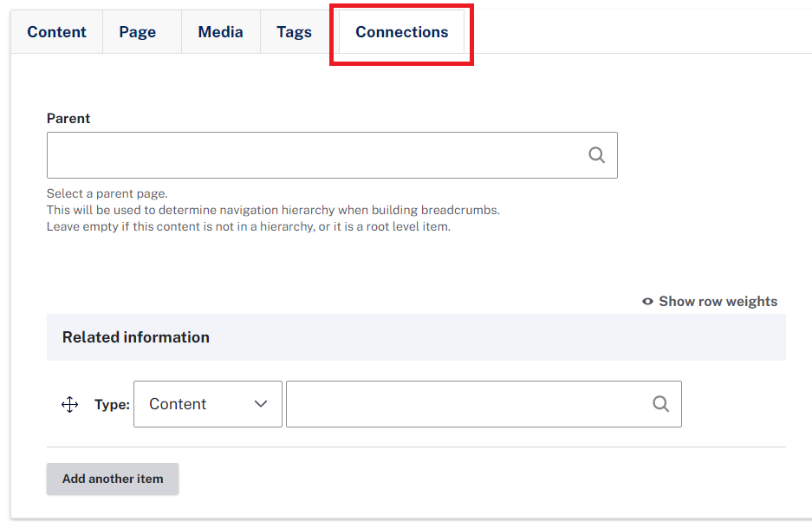Click the Parent field label
Image resolution: width=812 pixels, height=522 pixels.
click(68, 118)
